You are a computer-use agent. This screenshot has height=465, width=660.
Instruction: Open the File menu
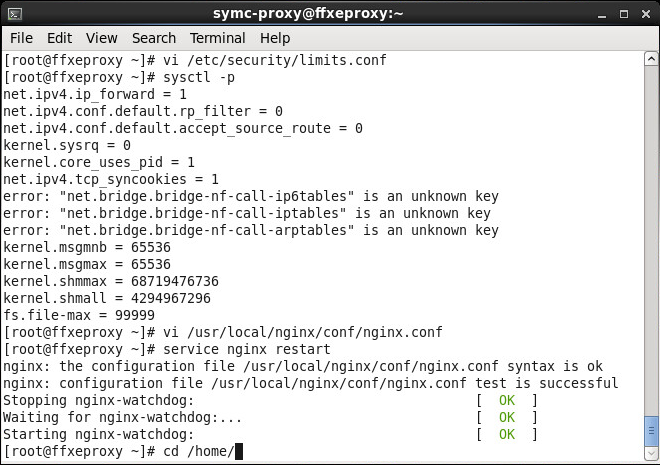click(20, 38)
